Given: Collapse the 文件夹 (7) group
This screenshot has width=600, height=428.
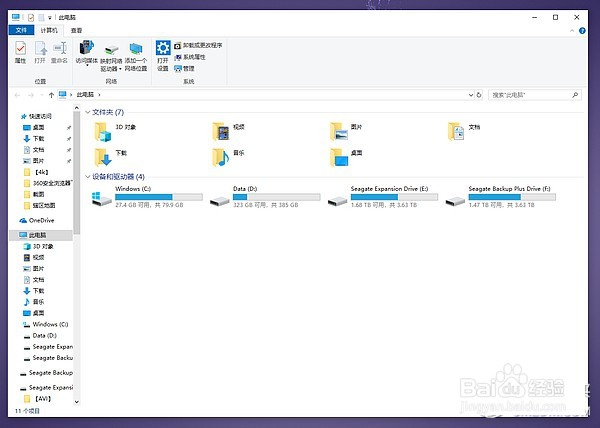Looking at the screenshot, I should [x=88, y=112].
